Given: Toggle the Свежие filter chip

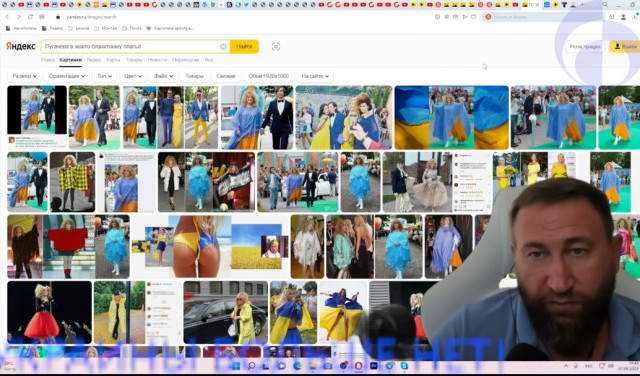Looking at the screenshot, I should click(x=226, y=76).
